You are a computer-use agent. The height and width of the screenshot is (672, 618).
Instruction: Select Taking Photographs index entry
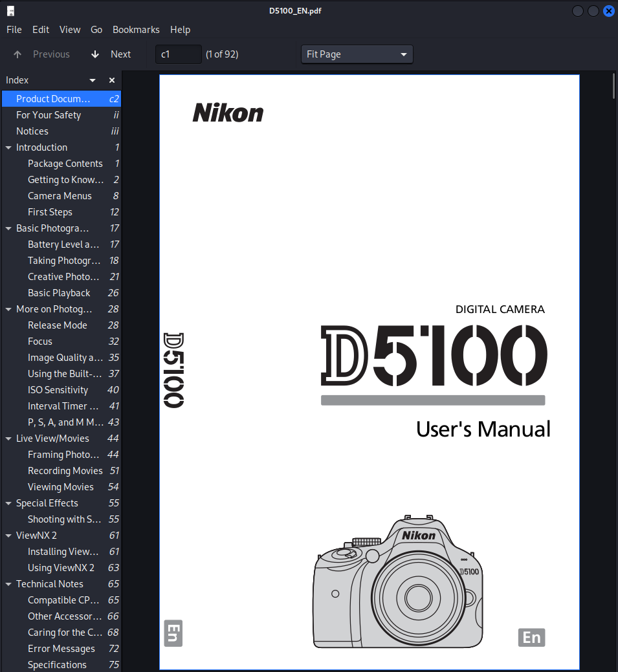point(61,261)
